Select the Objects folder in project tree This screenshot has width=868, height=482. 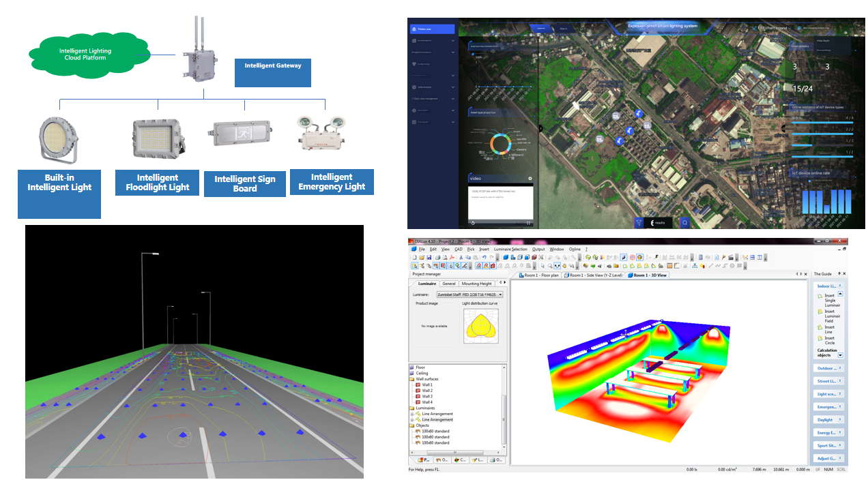pos(422,425)
